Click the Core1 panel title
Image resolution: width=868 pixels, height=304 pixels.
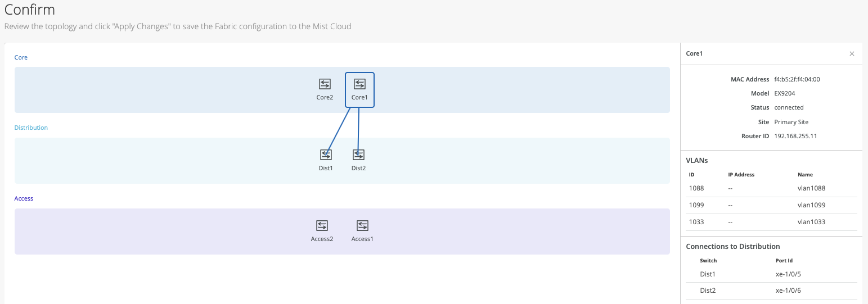coord(695,53)
